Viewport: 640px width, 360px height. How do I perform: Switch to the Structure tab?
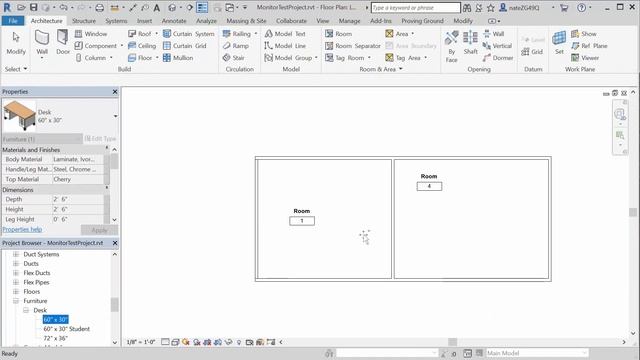84,20
